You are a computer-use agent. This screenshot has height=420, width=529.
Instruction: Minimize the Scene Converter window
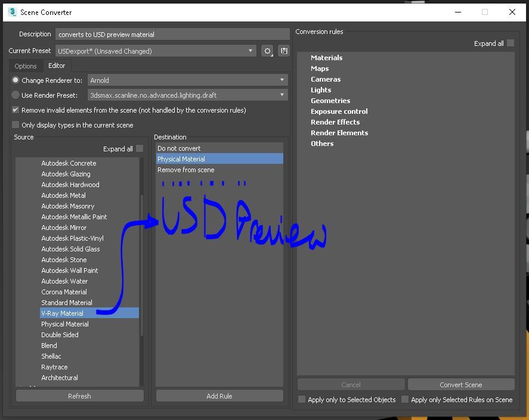(458, 12)
